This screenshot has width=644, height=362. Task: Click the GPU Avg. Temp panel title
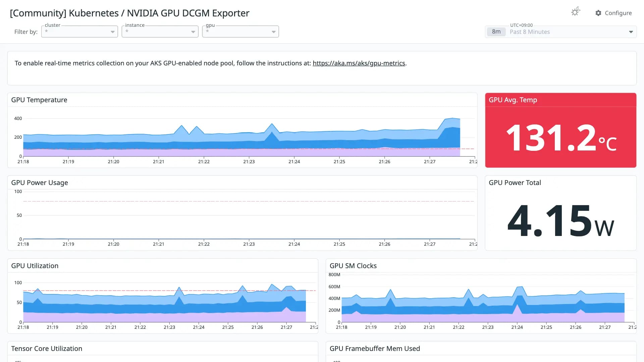(513, 100)
